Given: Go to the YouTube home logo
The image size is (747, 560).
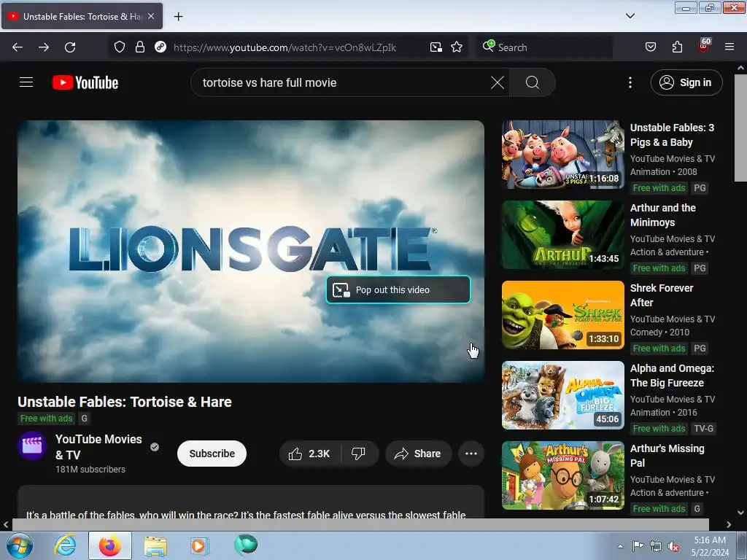Looking at the screenshot, I should point(85,82).
